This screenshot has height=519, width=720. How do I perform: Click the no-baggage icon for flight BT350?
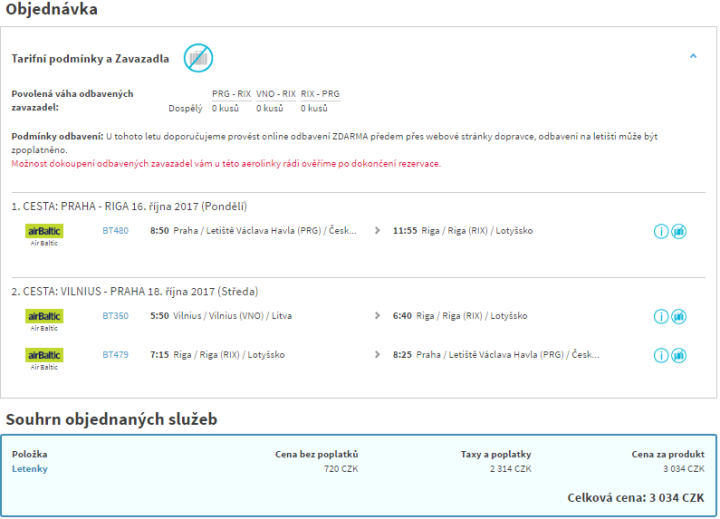[678, 316]
